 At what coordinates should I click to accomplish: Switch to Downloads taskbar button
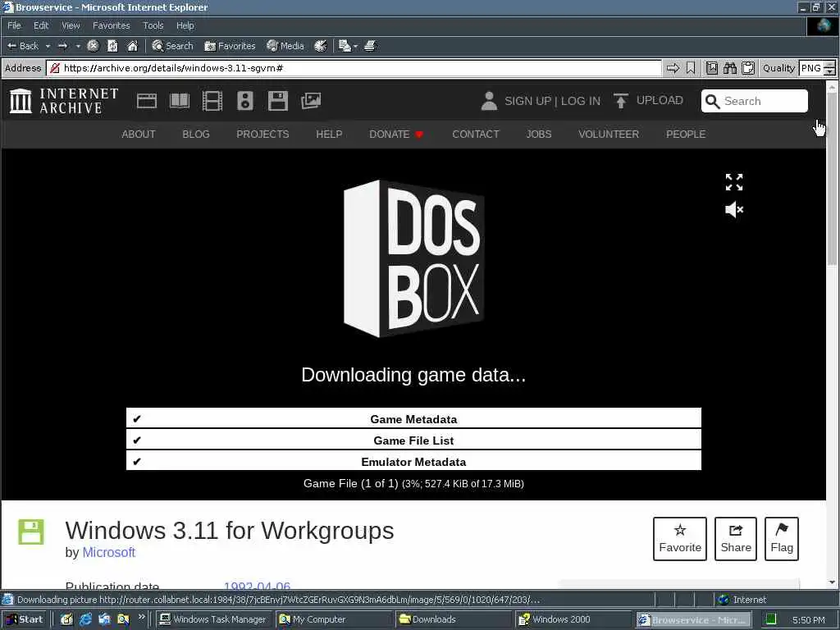[454, 619]
